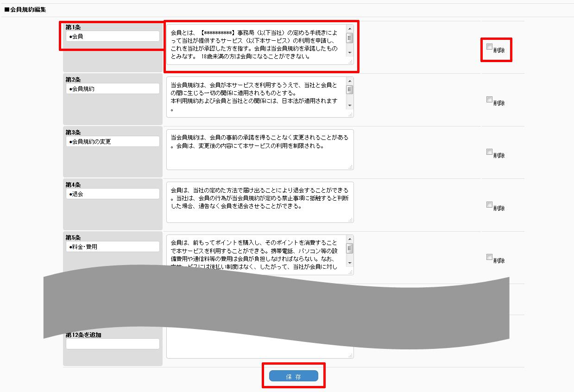Focus the 第2条 title field 会員規約
Viewport: 574px width, 392px height.
click(x=113, y=89)
